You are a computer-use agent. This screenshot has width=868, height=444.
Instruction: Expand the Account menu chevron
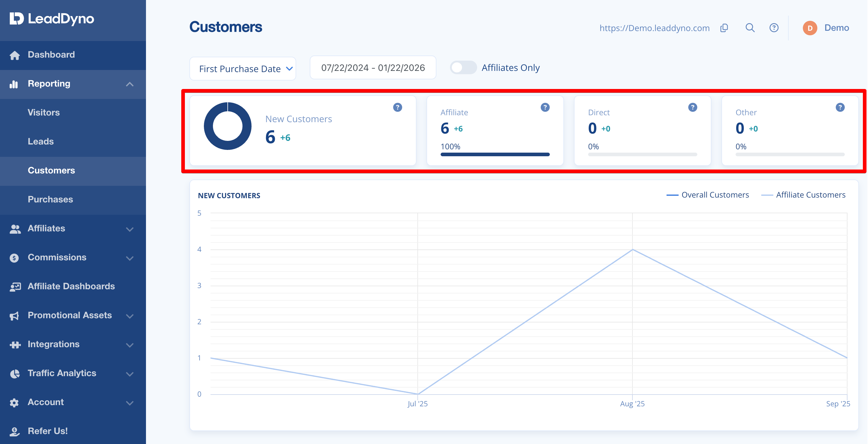[x=130, y=403]
